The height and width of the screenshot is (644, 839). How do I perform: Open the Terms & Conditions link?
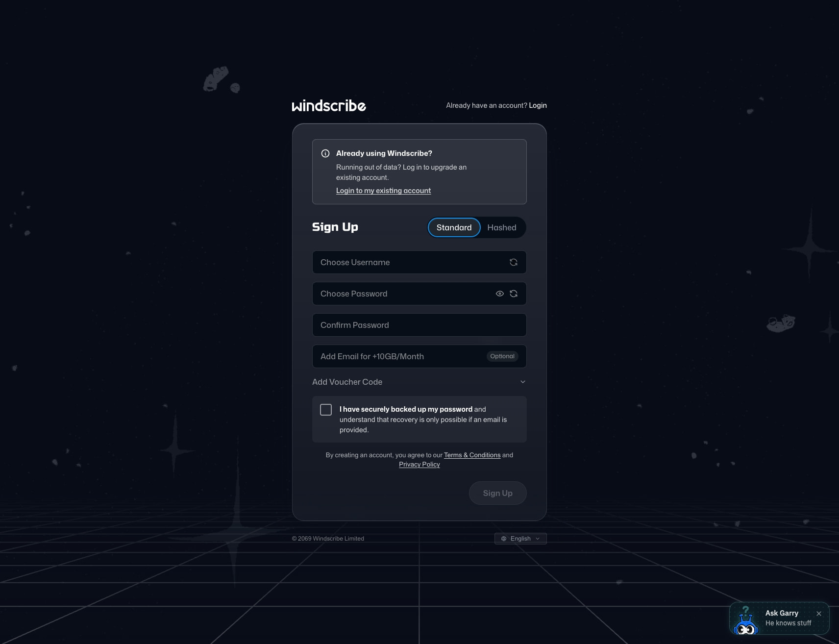[472, 455]
